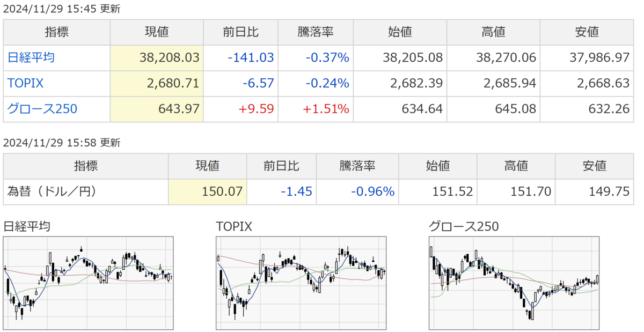644x332 pixels.
Task: Click the グロース250 candlestick chart thumbnail
Action: coord(514,283)
